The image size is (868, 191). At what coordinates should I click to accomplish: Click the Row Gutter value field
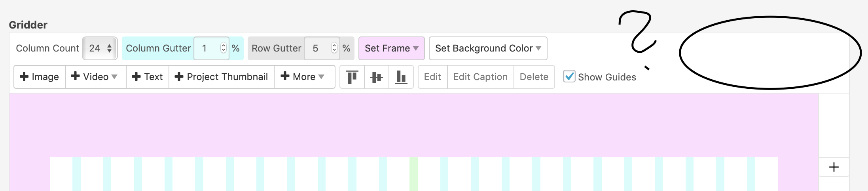(318, 48)
